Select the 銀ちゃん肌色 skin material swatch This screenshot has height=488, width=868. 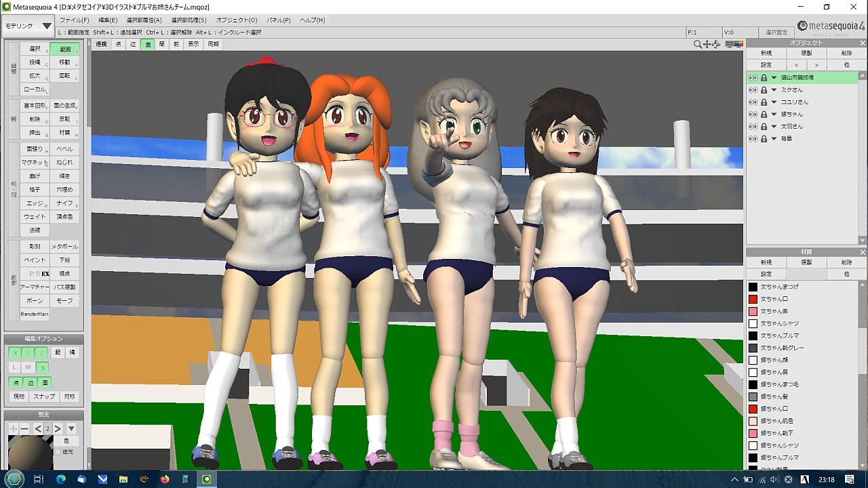753,421
